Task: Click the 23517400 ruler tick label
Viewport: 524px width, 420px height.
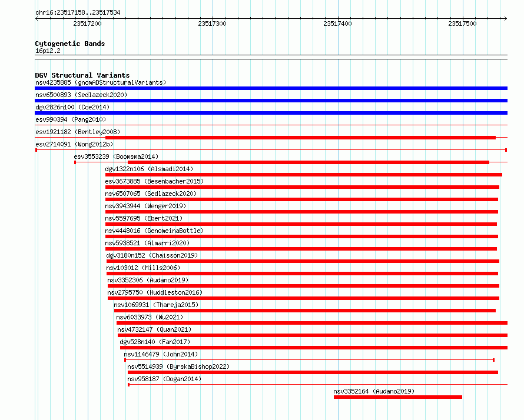Action: (337, 24)
